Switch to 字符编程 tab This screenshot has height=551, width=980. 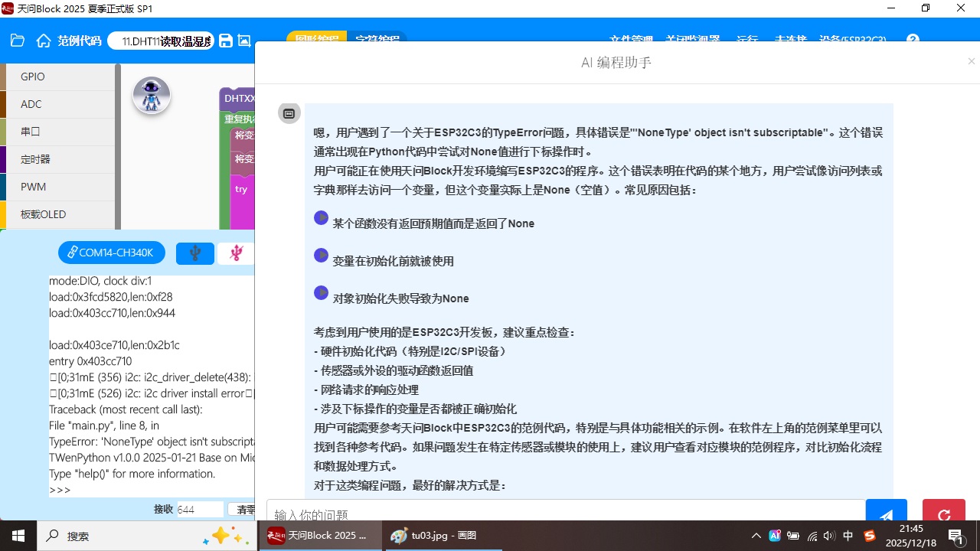click(x=377, y=39)
